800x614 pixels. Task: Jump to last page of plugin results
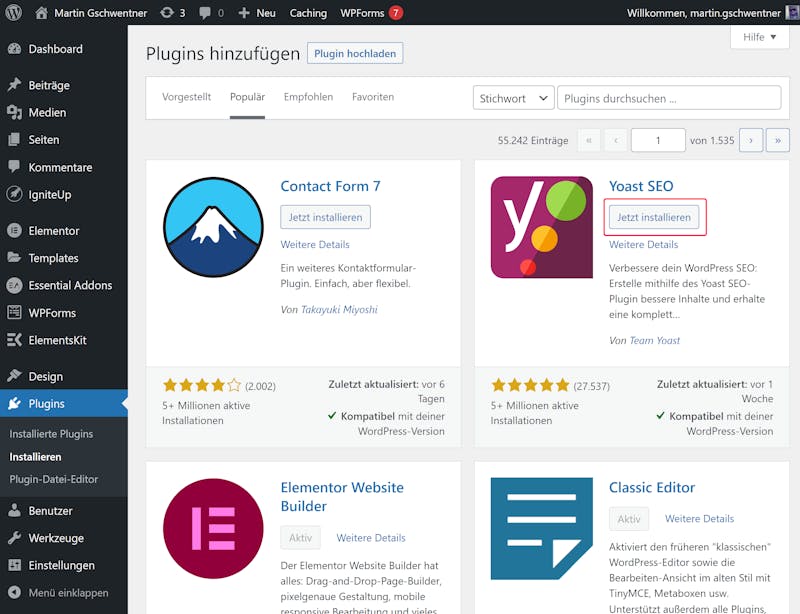(x=778, y=140)
